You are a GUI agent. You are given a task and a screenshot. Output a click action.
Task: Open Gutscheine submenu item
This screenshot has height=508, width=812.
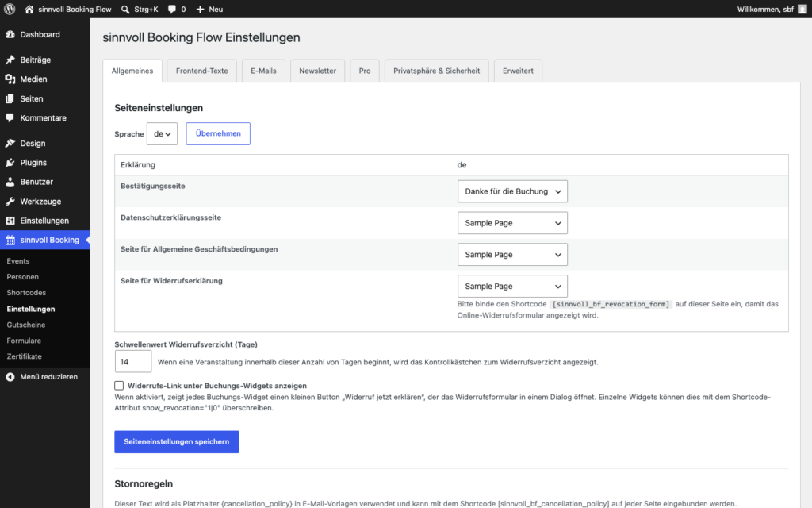(26, 325)
